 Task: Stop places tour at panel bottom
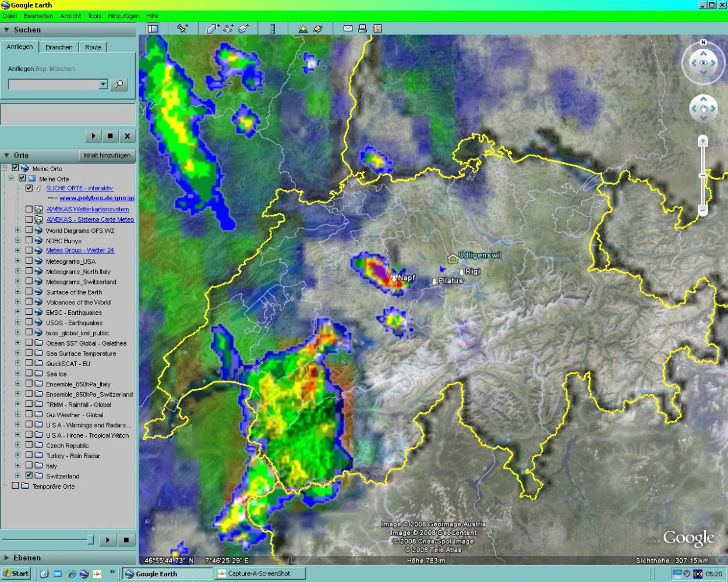pyautogui.click(x=126, y=540)
